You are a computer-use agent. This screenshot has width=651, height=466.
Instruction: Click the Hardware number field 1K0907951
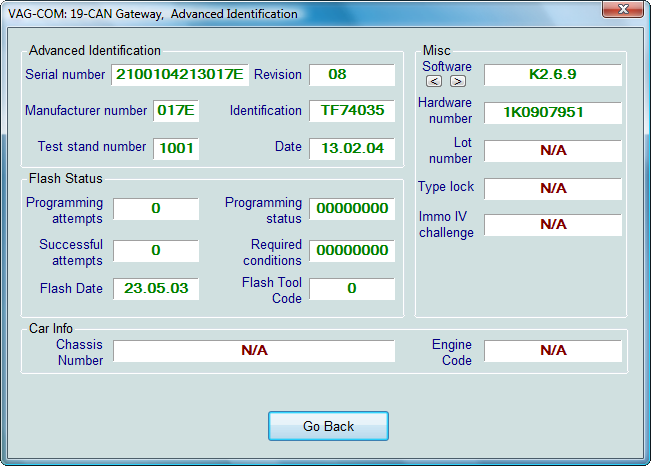pyautogui.click(x=553, y=113)
